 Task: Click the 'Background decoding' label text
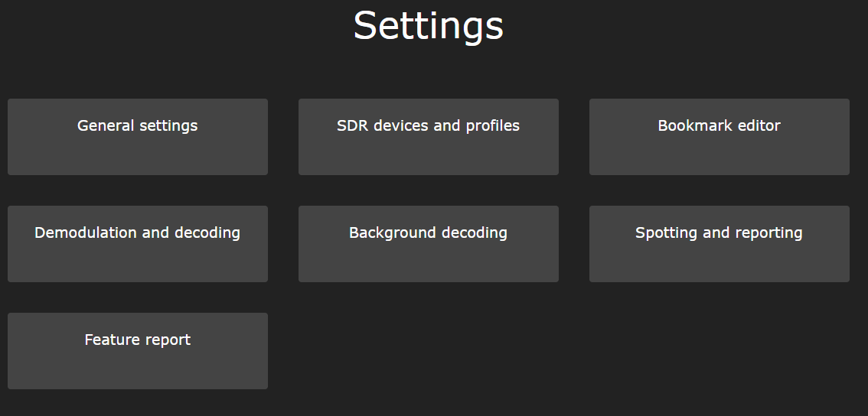click(x=429, y=233)
